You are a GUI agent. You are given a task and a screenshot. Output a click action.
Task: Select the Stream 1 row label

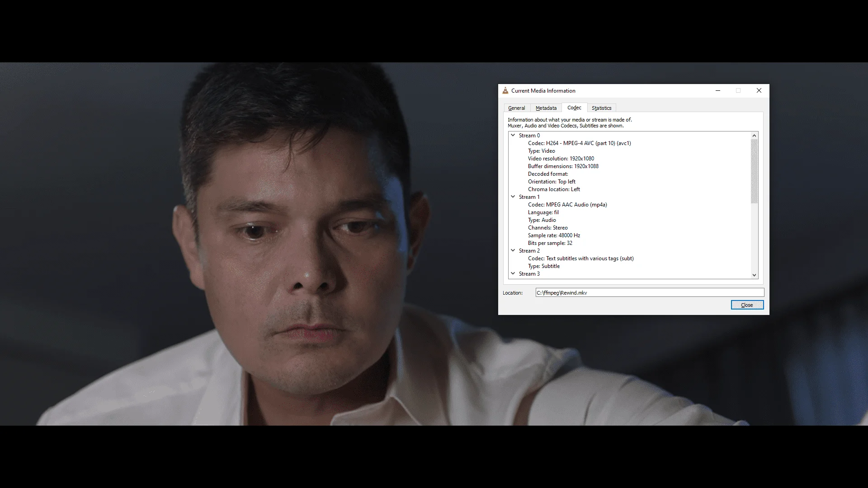pyautogui.click(x=529, y=197)
